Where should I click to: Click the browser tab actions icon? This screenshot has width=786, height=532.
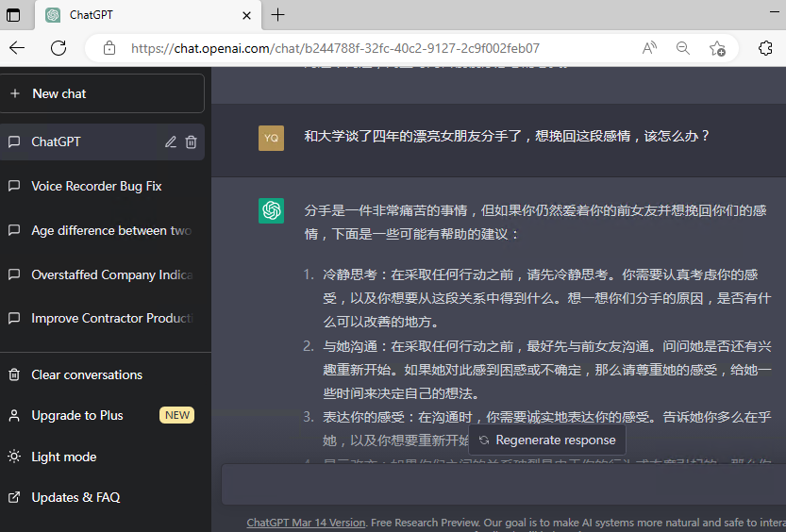(x=13, y=15)
